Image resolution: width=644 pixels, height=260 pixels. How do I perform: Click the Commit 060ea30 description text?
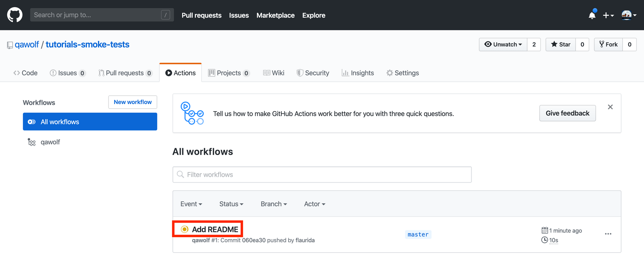[253, 240]
